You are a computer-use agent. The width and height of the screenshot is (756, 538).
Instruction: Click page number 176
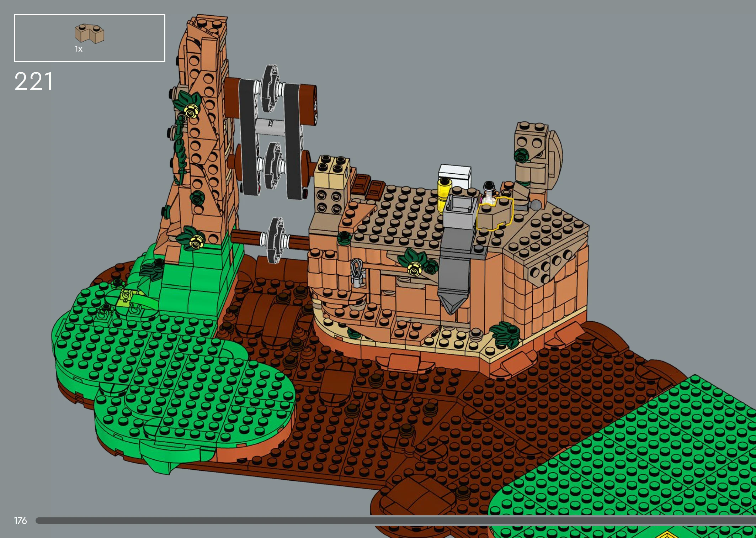click(20, 521)
